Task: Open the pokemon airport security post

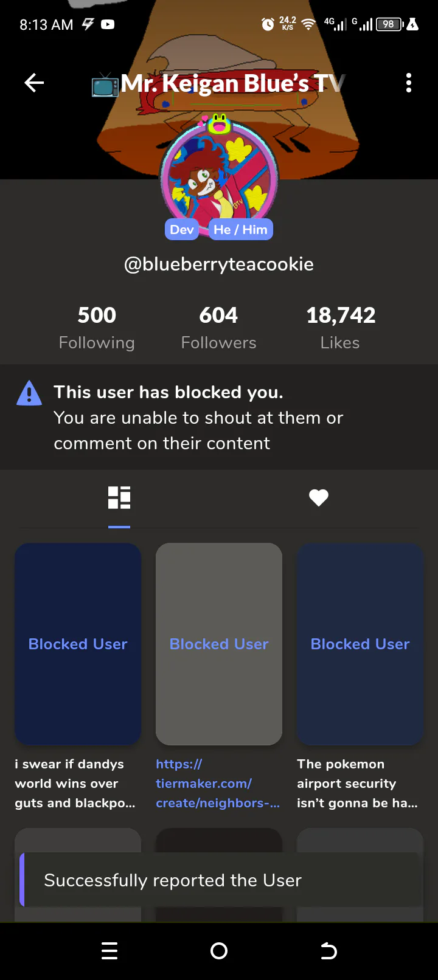Action: point(360,644)
